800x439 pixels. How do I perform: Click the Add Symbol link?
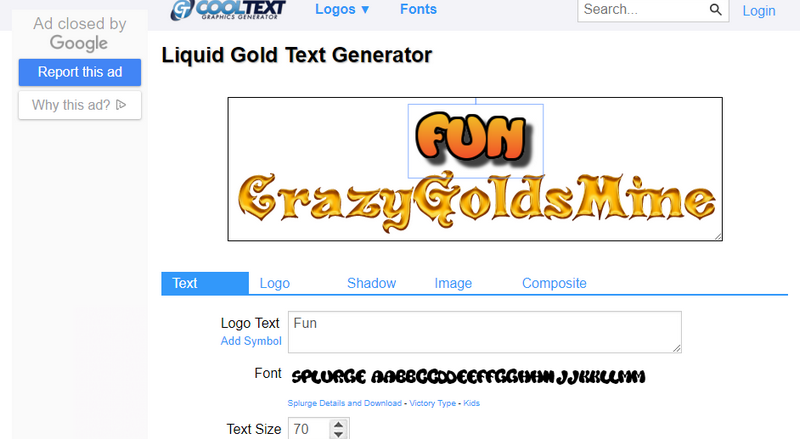251,341
